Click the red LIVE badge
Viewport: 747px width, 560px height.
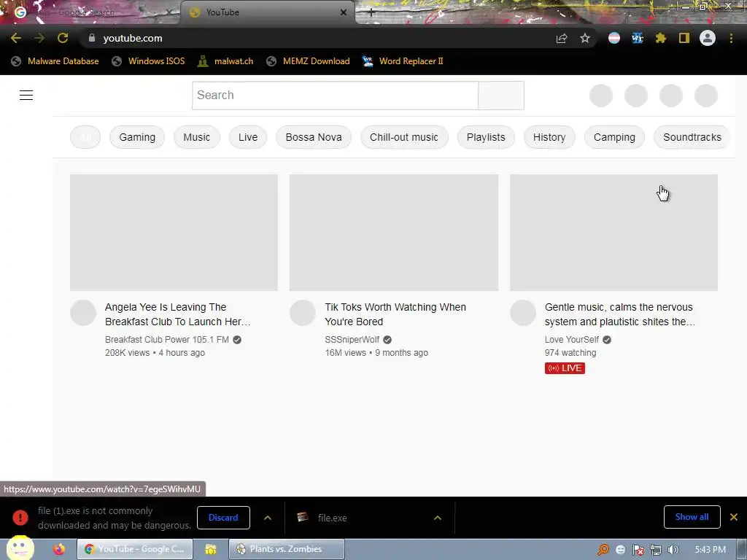565,368
